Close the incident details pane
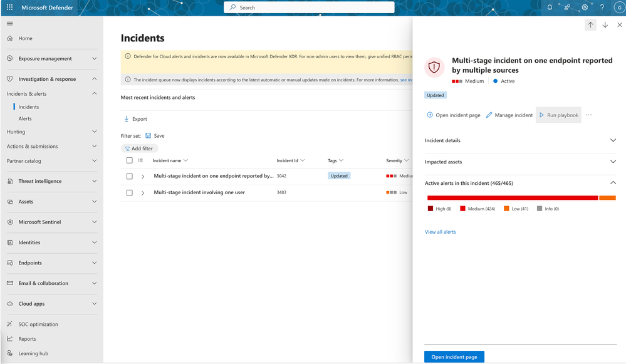This screenshot has height=364, width=626. 620,24
